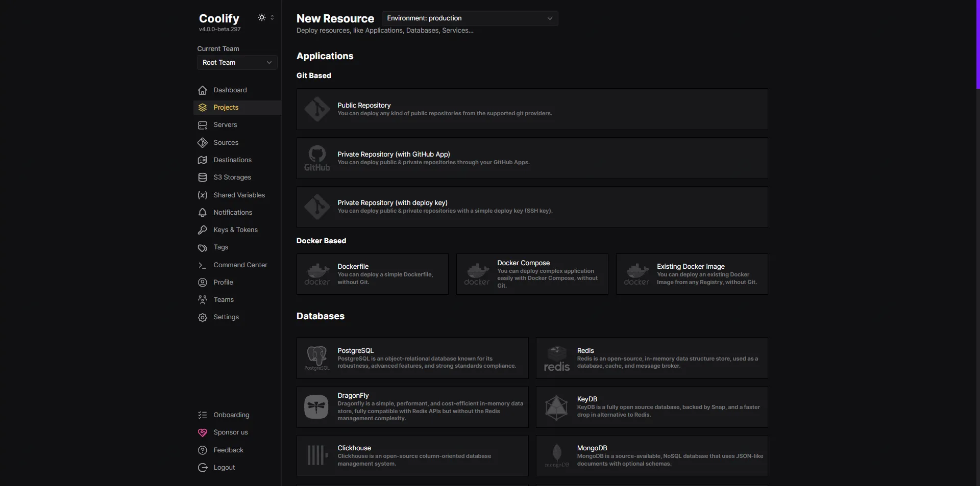Select the Redis database card
This screenshot has width=980, height=486.
click(x=651, y=358)
